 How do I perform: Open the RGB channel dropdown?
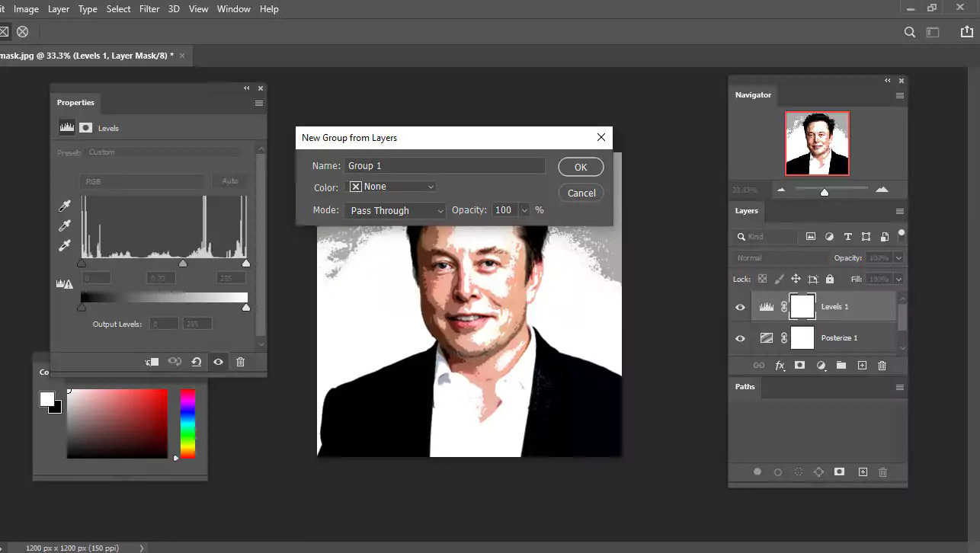(x=143, y=182)
